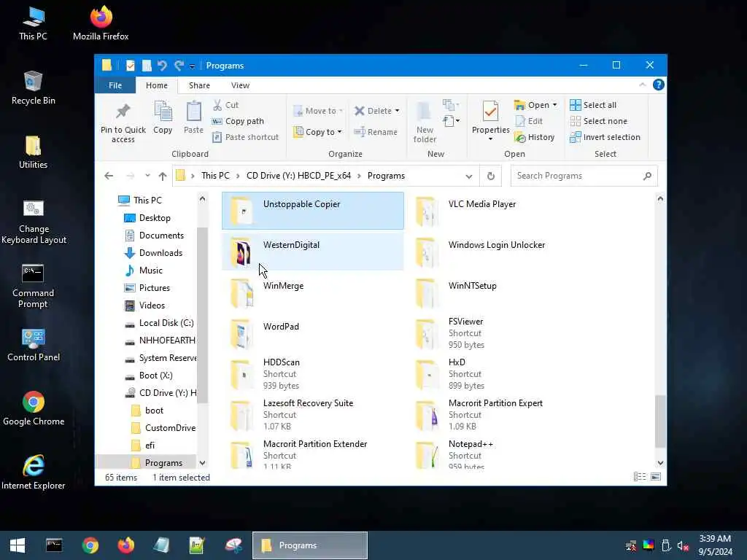The width and height of the screenshot is (747, 560).
Task: Expand the Delete dropdown arrow
Action: tap(398, 111)
